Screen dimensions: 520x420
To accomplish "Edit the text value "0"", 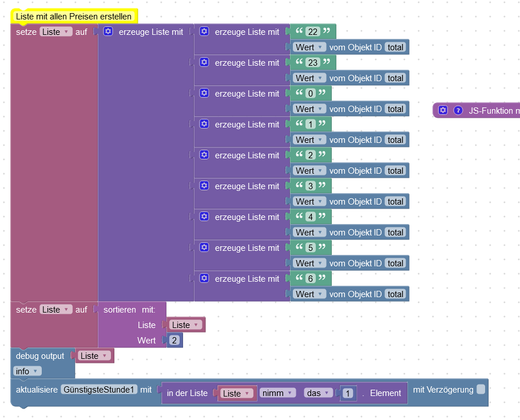I will pos(311,93).
